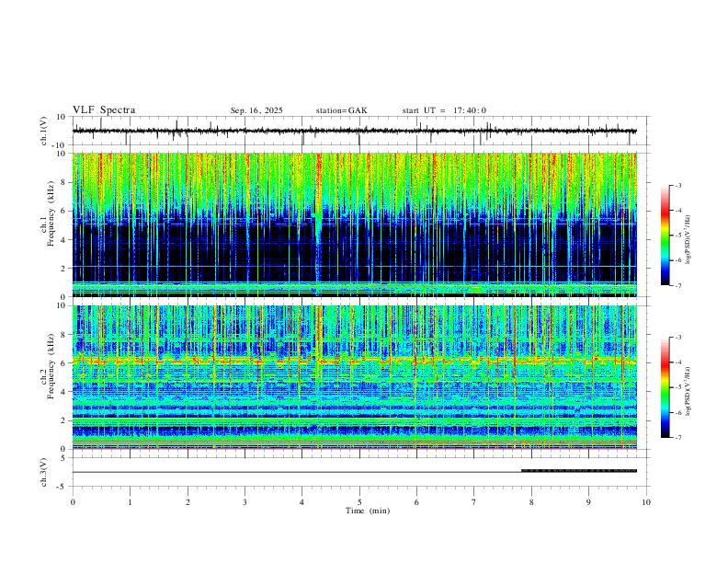Click time axis tick label "6"
The width and height of the screenshot is (728, 563).
tap(417, 502)
